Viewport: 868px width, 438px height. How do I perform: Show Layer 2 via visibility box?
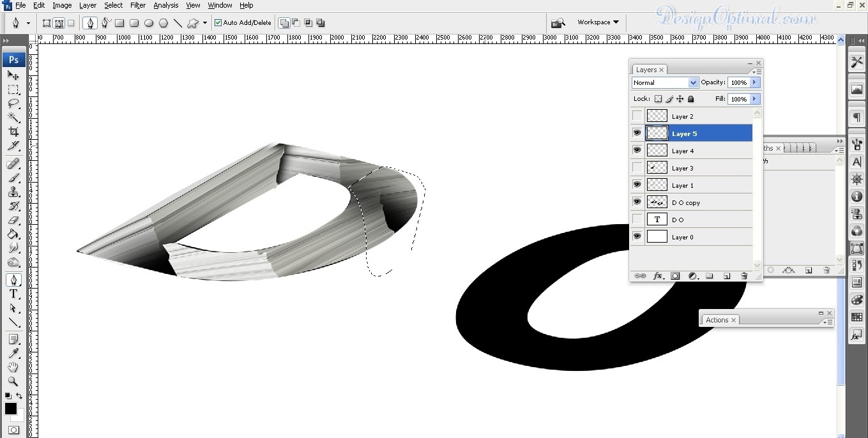(x=637, y=116)
